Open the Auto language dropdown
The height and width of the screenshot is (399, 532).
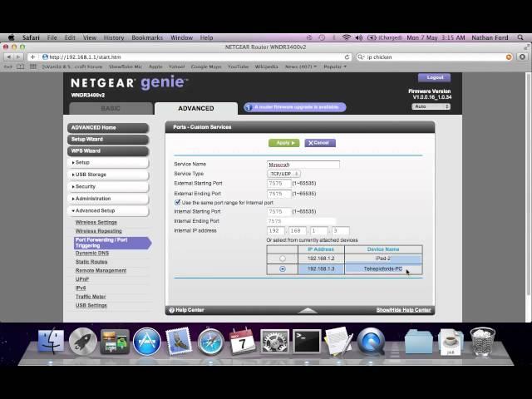431,106
